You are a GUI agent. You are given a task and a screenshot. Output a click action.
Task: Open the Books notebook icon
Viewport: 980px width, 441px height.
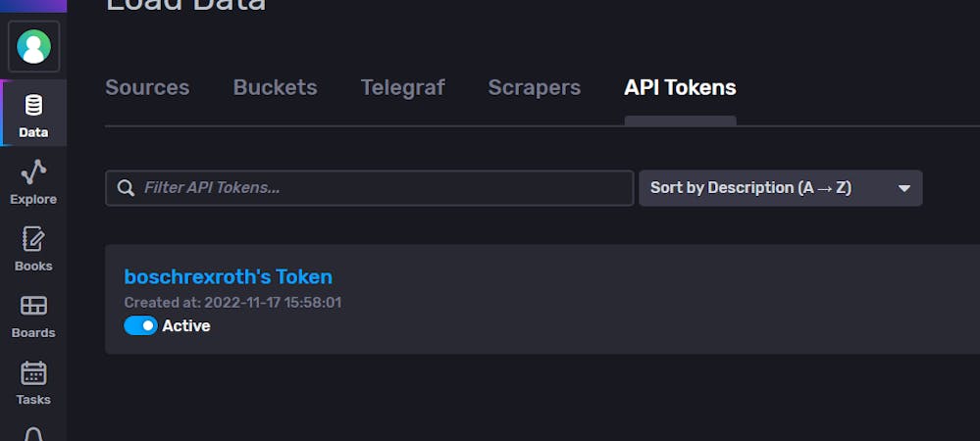[x=33, y=238]
